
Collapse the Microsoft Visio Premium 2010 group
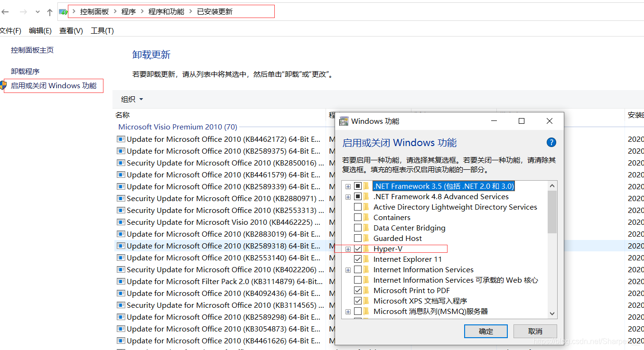[177, 127]
